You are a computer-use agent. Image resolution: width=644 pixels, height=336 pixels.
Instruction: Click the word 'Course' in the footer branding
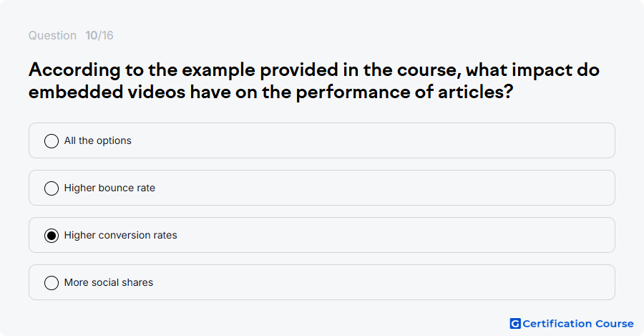coord(615,324)
